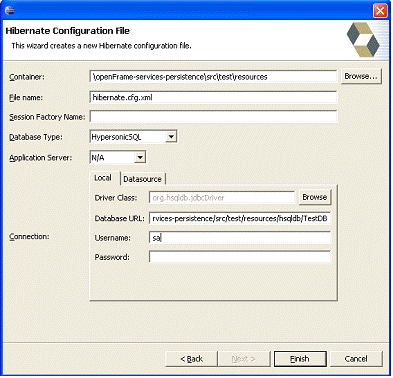Click the Database URL label
The image size is (393, 378).
(119, 218)
